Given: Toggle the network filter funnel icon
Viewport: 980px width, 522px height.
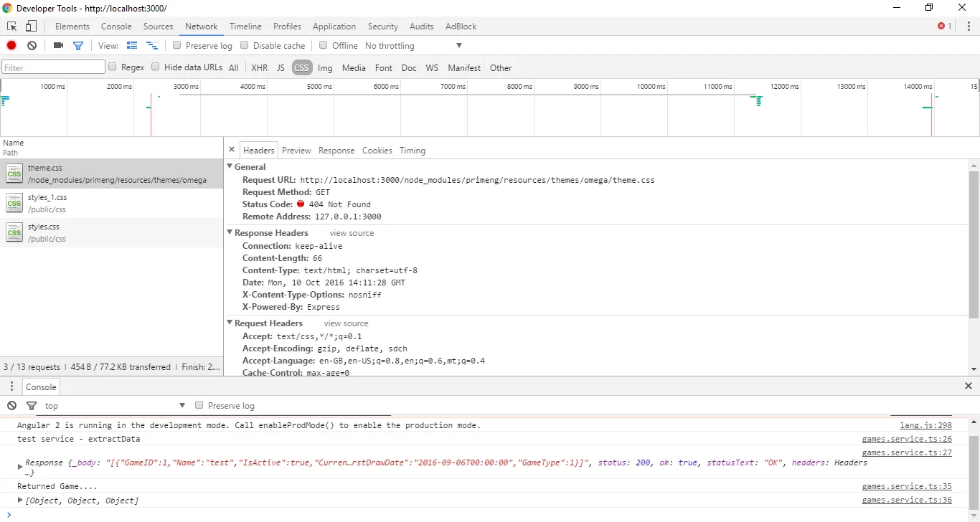Looking at the screenshot, I should coord(78,45).
